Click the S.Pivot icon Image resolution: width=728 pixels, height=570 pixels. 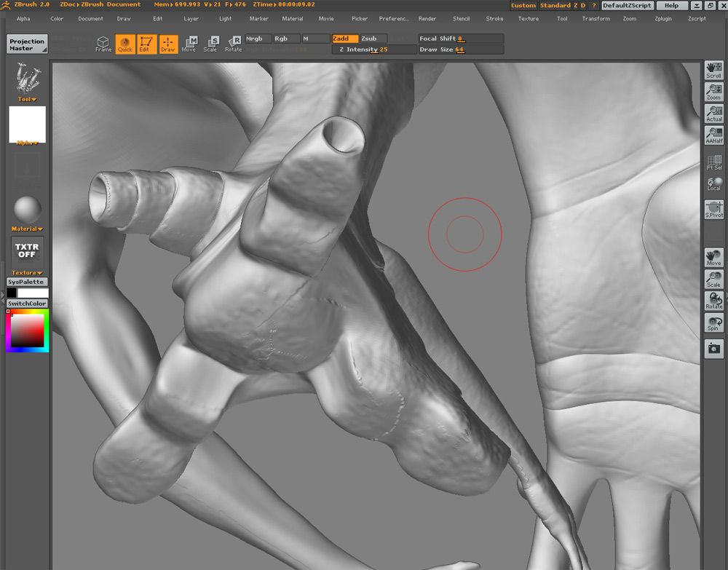713,210
